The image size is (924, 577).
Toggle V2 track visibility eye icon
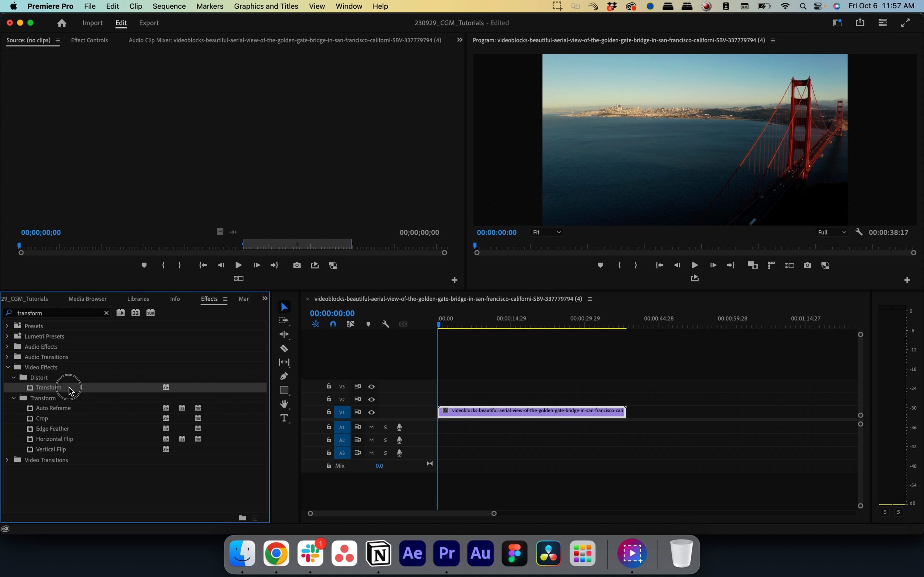pyautogui.click(x=371, y=399)
